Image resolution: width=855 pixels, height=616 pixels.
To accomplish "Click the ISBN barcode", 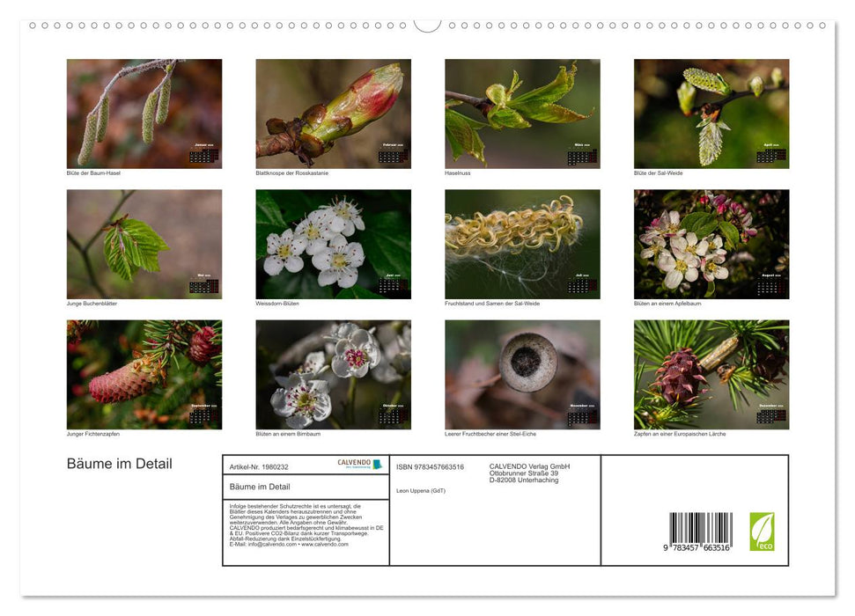I will tap(700, 532).
